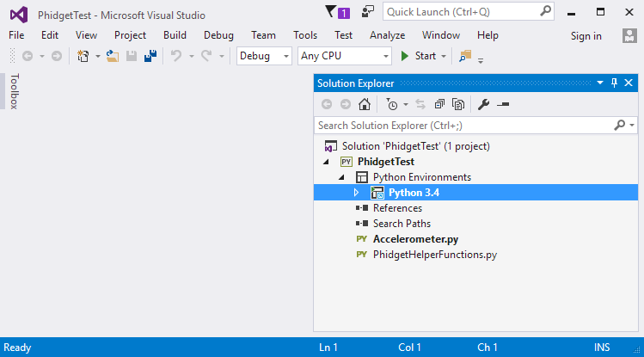Open the Any CPU platform dropdown
Image resolution: width=644 pixels, height=357 pixels.
[x=344, y=56]
